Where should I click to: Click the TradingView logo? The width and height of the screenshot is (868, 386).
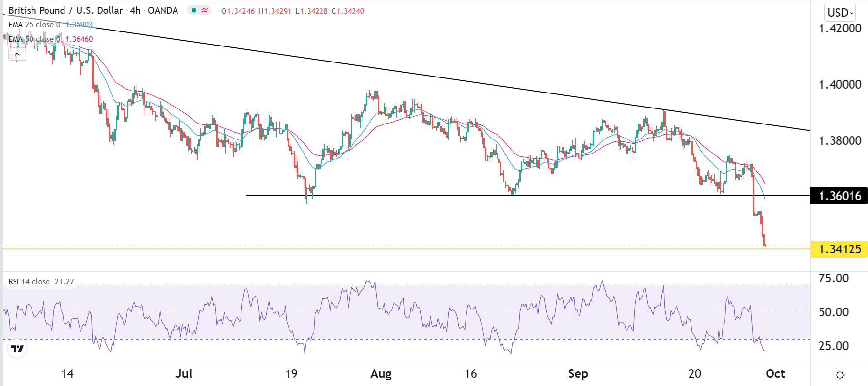17,349
